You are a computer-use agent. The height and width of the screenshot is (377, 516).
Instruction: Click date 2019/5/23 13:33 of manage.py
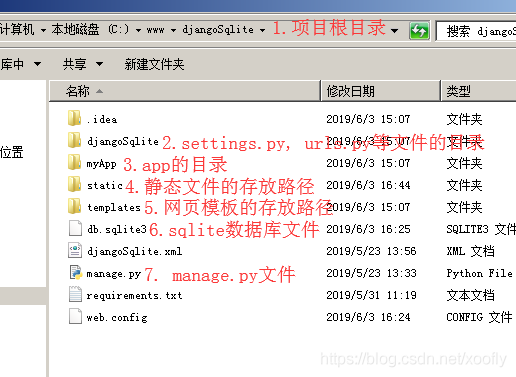pos(371,273)
